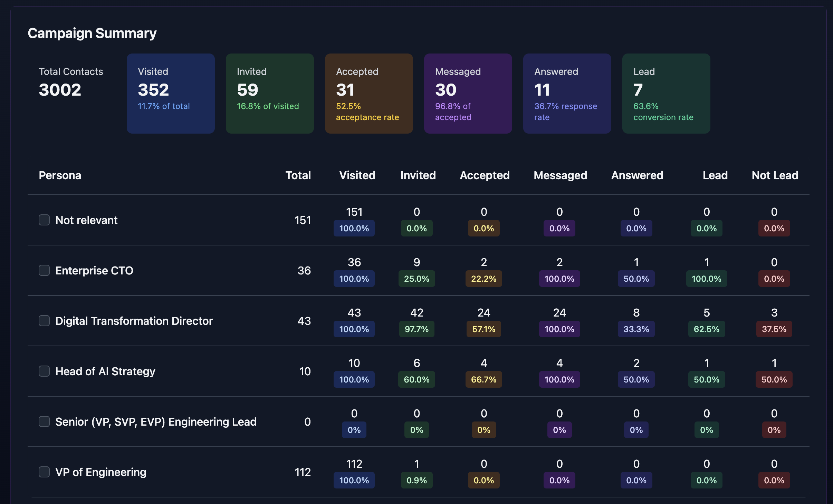Select the Digital Transformation Director checkbox

tap(44, 321)
